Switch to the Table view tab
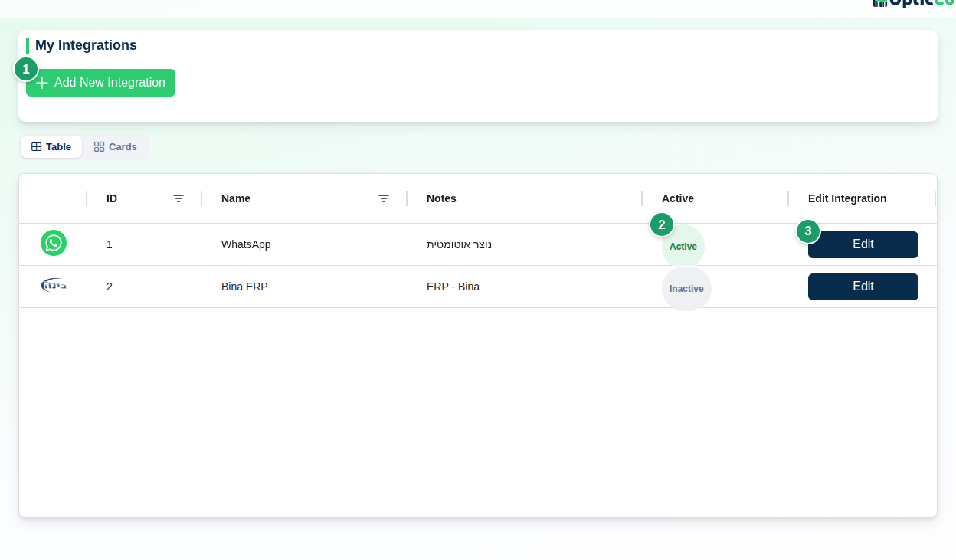The width and height of the screenshot is (956, 560). [x=51, y=146]
